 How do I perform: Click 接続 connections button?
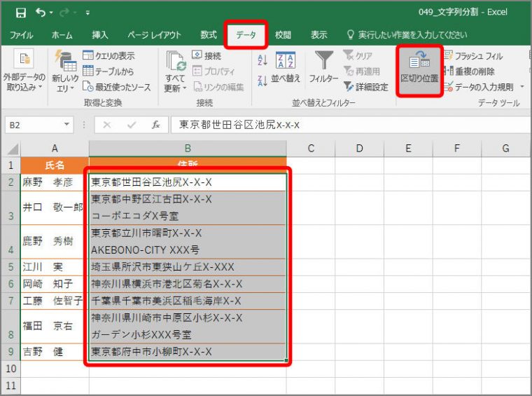tap(206, 55)
